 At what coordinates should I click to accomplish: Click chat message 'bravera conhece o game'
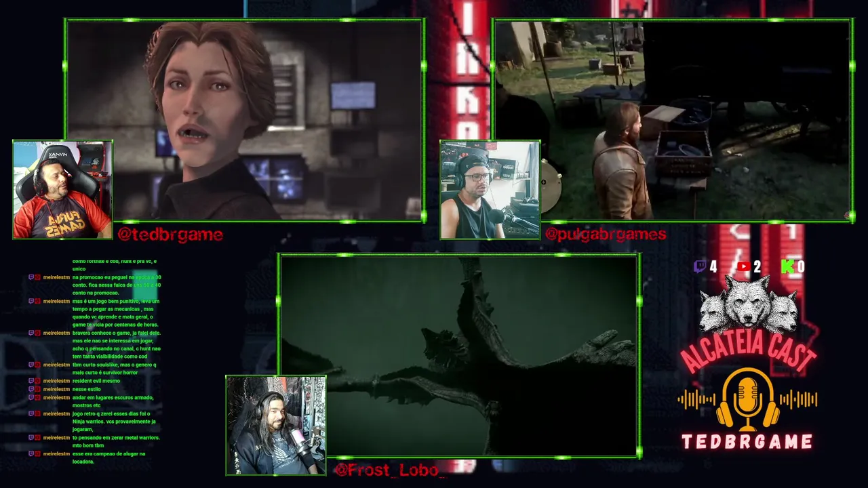click(117, 344)
